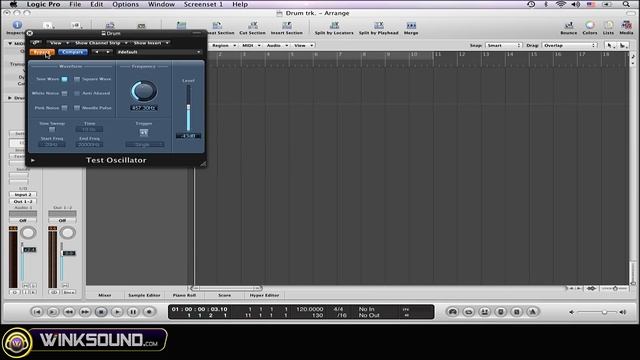Screen dimensions: 640x360
Task: Click the Bounce toolbar icon
Action: click(569, 25)
